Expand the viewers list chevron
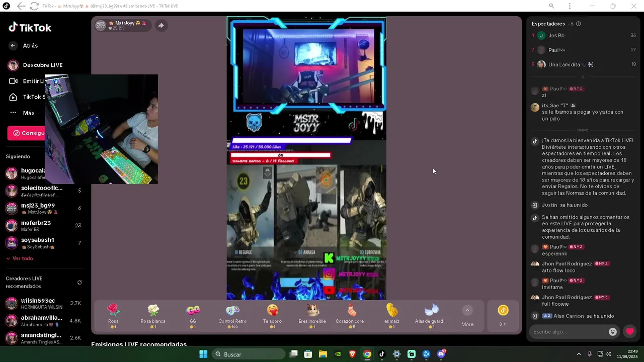 [x=583, y=77]
